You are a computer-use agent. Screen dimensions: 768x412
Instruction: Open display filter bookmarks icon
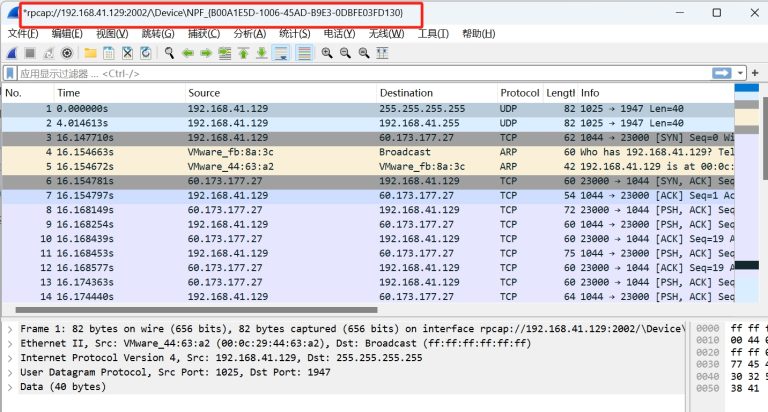pos(10,73)
